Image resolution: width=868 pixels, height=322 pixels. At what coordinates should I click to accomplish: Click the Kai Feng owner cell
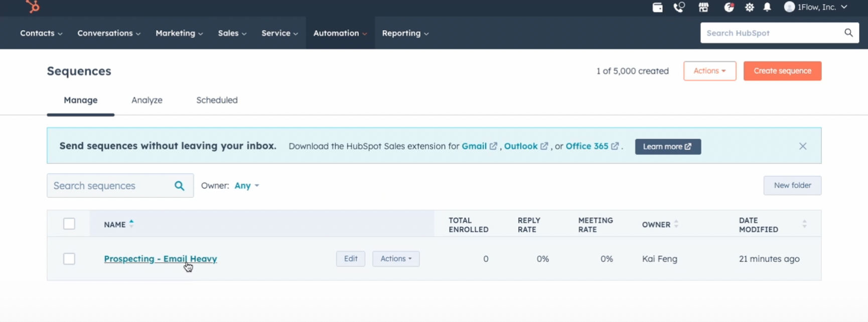pyautogui.click(x=660, y=259)
